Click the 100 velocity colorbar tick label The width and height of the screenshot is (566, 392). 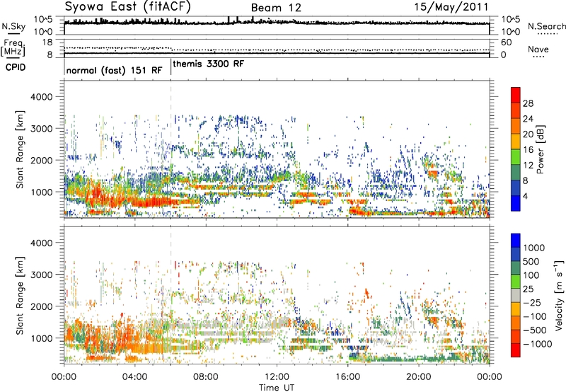531,275
